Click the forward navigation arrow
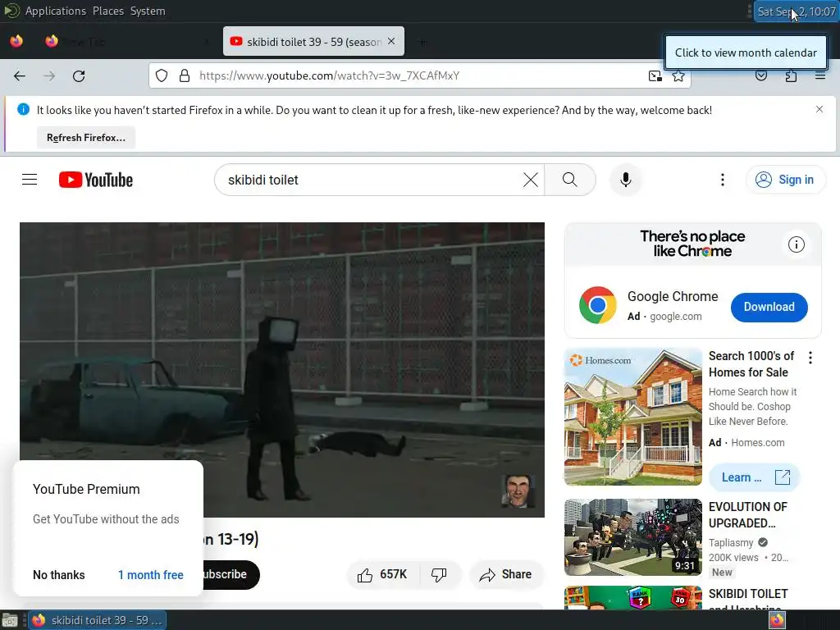 tap(49, 76)
